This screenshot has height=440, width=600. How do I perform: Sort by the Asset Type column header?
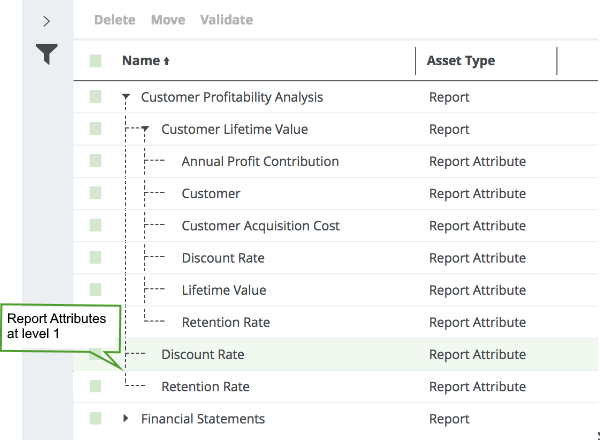point(461,61)
